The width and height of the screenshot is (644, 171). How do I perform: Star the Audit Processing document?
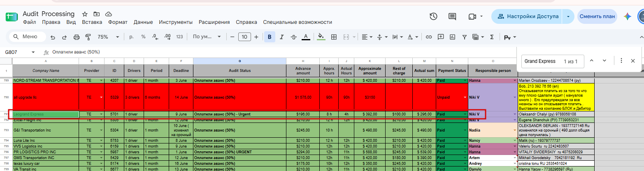[85, 14]
